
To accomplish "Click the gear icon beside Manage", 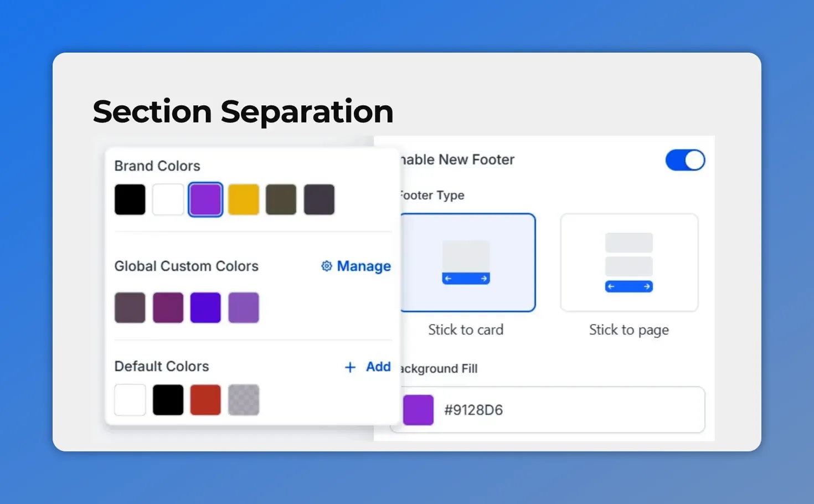I will pyautogui.click(x=326, y=266).
